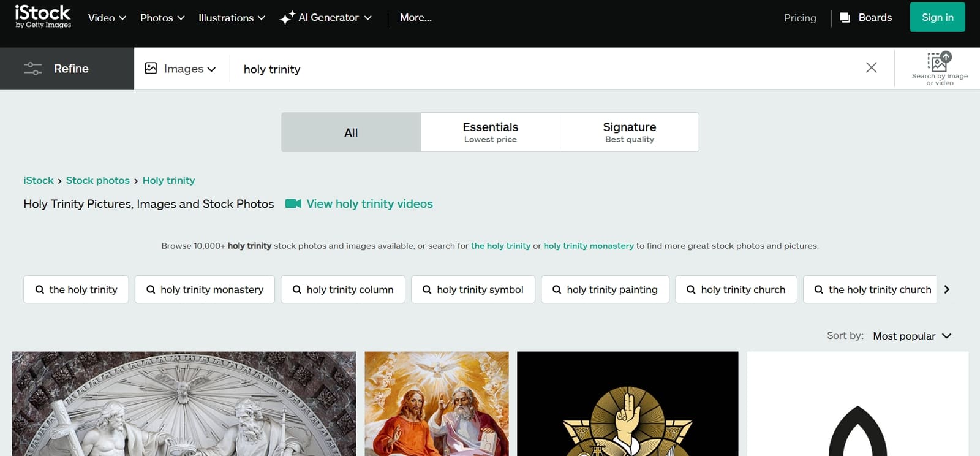The height and width of the screenshot is (456, 980).
Task: Open the iStock logo homepage
Action: (x=43, y=17)
